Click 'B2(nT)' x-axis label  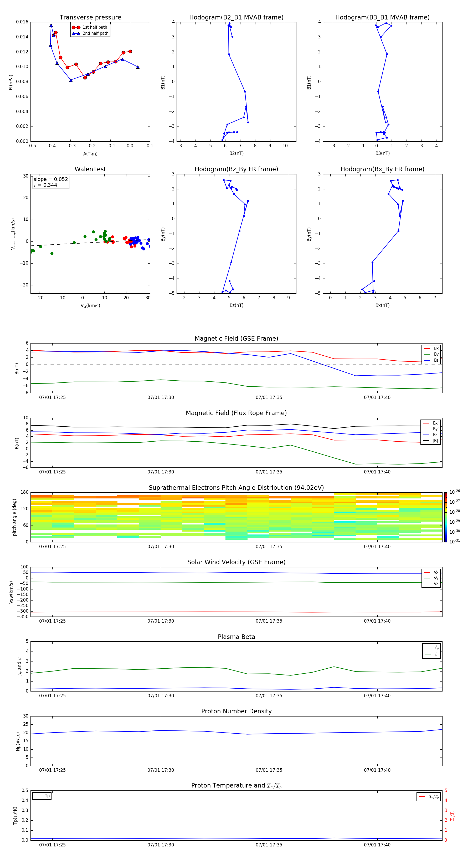point(236,153)
